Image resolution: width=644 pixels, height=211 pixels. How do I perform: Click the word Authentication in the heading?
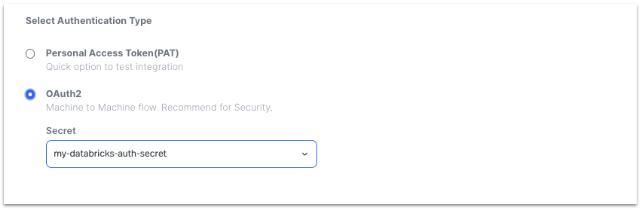(92, 21)
